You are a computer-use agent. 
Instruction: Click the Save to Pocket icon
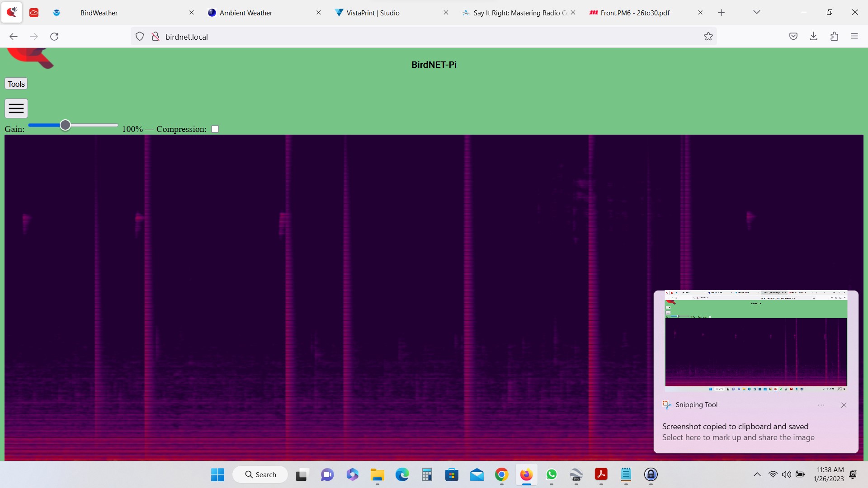[793, 37]
